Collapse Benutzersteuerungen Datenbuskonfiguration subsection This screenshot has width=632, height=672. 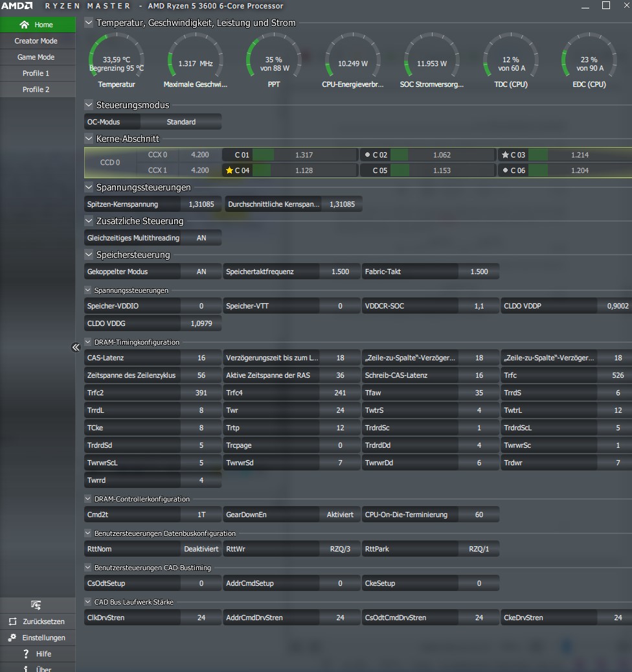coord(88,533)
